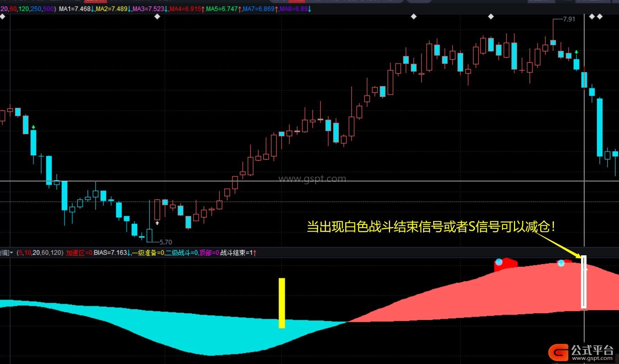Select the tall cyan drop candle at far right
Image resolution: width=619 pixels, height=364 pixels.
coord(600,128)
